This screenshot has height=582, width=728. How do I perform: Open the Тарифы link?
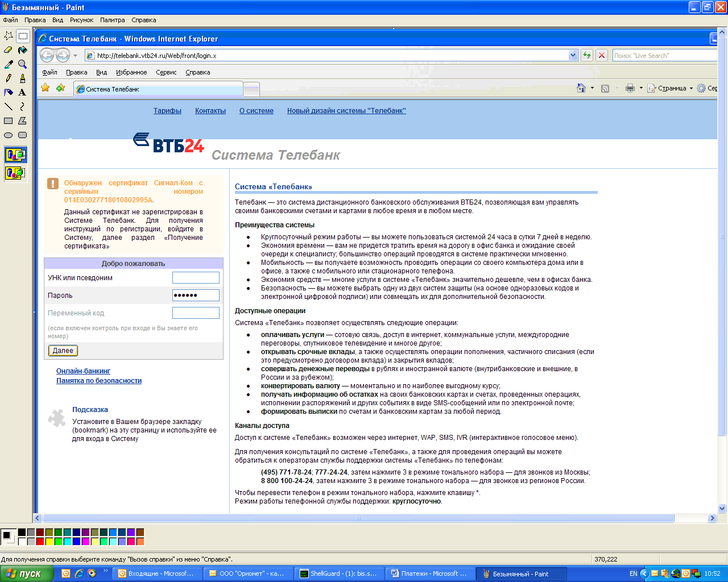tap(167, 111)
